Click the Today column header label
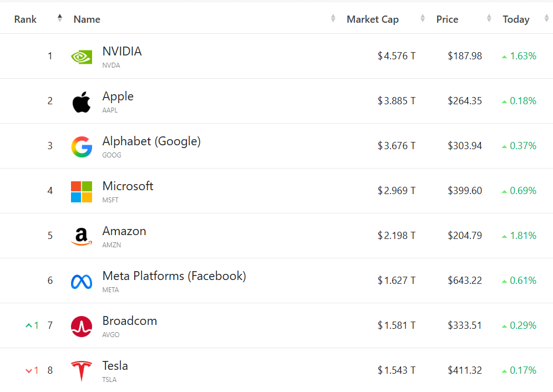Image resolution: width=553 pixels, height=392 pixels. pyautogui.click(x=516, y=19)
